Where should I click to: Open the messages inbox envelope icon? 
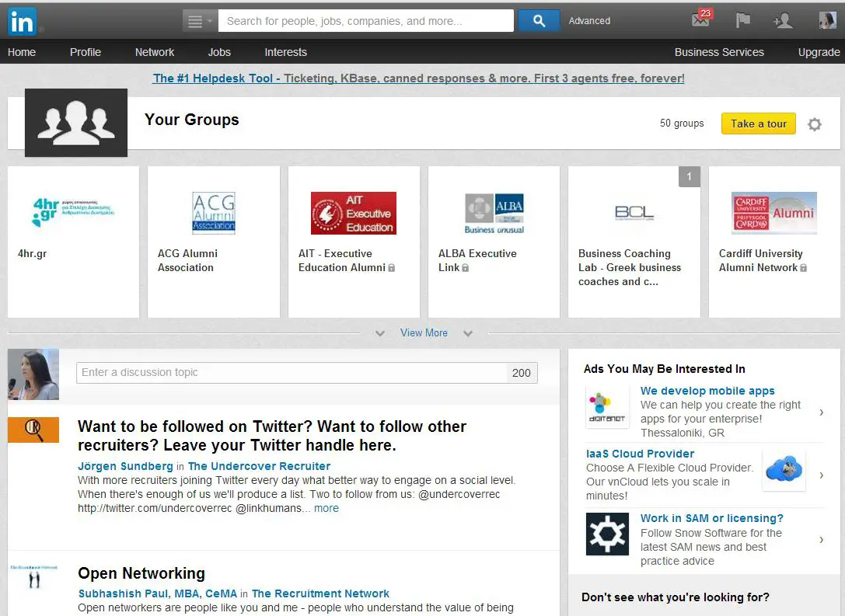701,19
